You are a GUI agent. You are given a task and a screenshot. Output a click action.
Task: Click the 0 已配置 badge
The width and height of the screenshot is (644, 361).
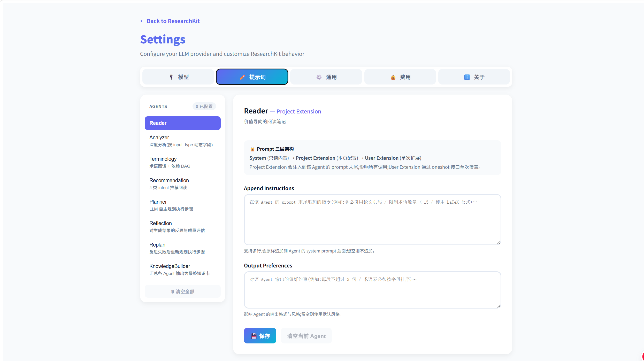click(204, 106)
